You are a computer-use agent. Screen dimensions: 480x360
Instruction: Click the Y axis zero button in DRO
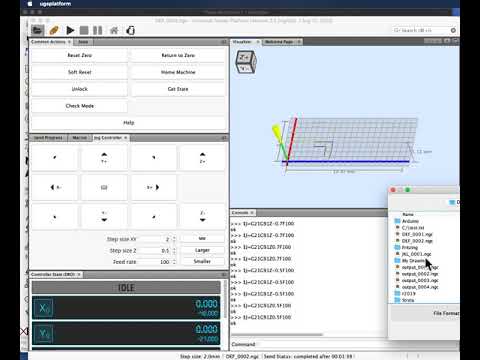44,333
